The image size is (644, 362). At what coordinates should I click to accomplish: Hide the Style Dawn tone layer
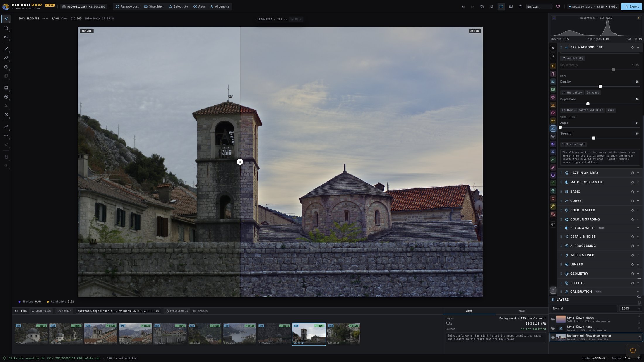553,328
